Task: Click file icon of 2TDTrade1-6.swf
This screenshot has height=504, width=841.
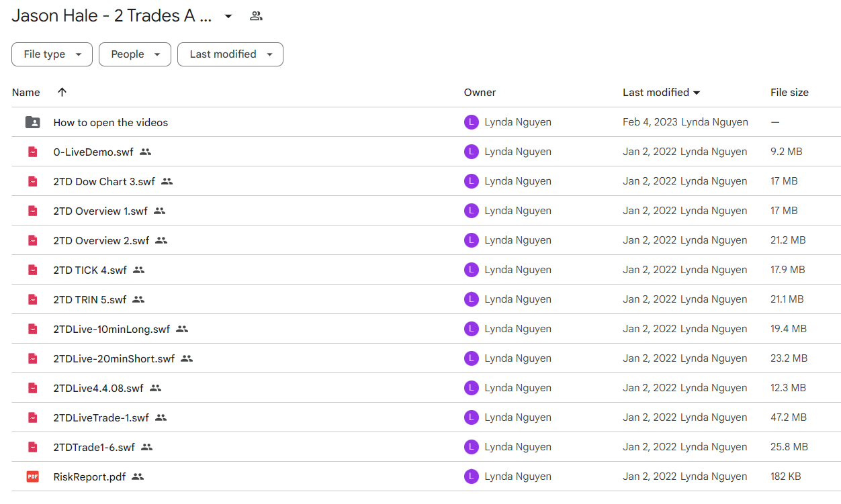Action: pos(32,447)
